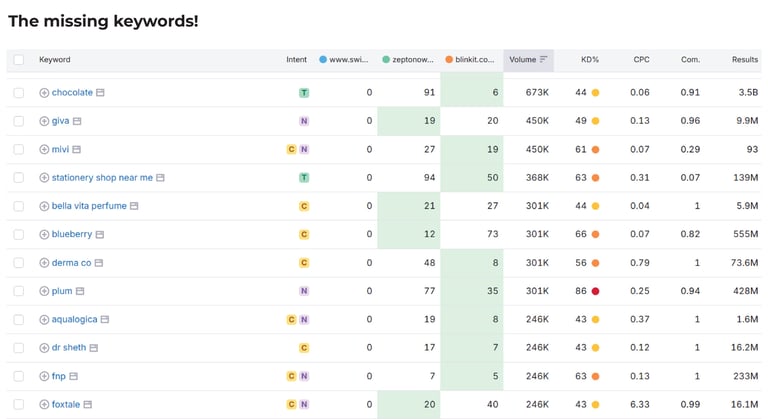Click the SERP icon next to aqualogica
The width and height of the screenshot is (768, 419).
point(105,320)
